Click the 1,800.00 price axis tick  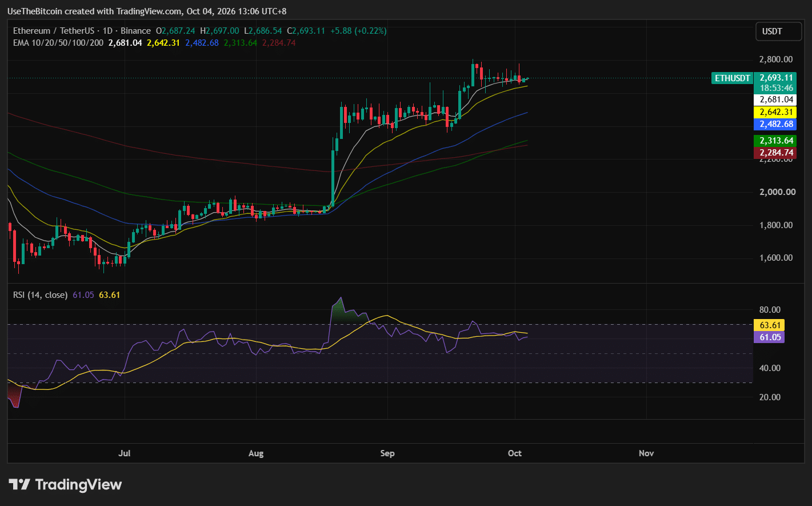point(775,225)
